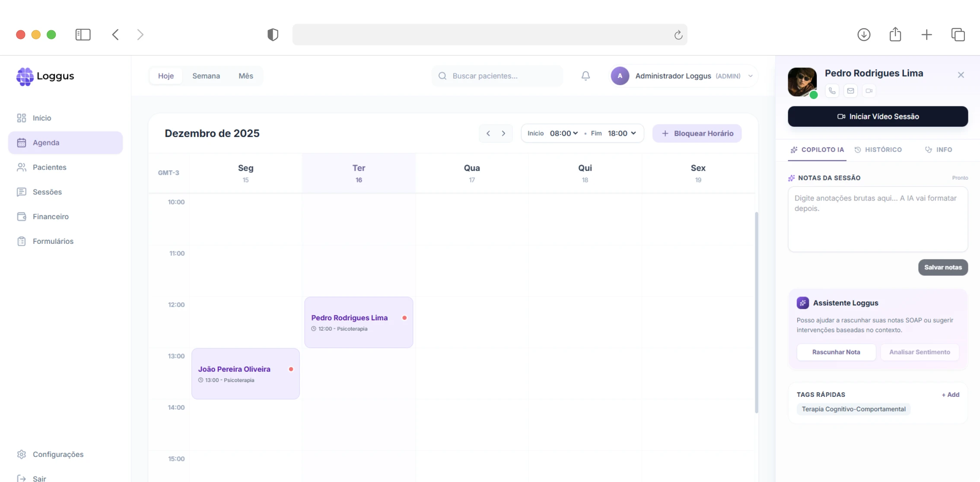Open browser downloads icon

(863, 35)
